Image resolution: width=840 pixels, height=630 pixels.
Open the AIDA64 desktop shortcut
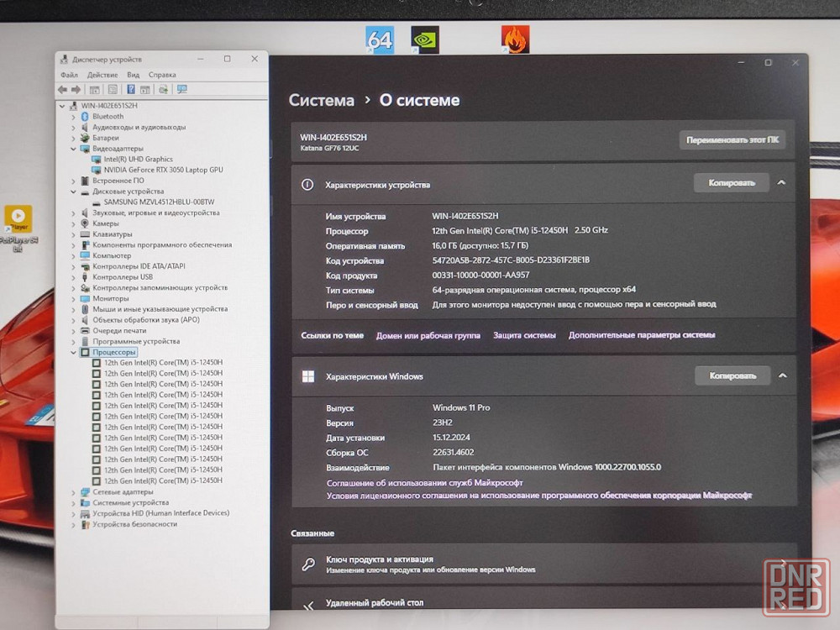coord(380,39)
